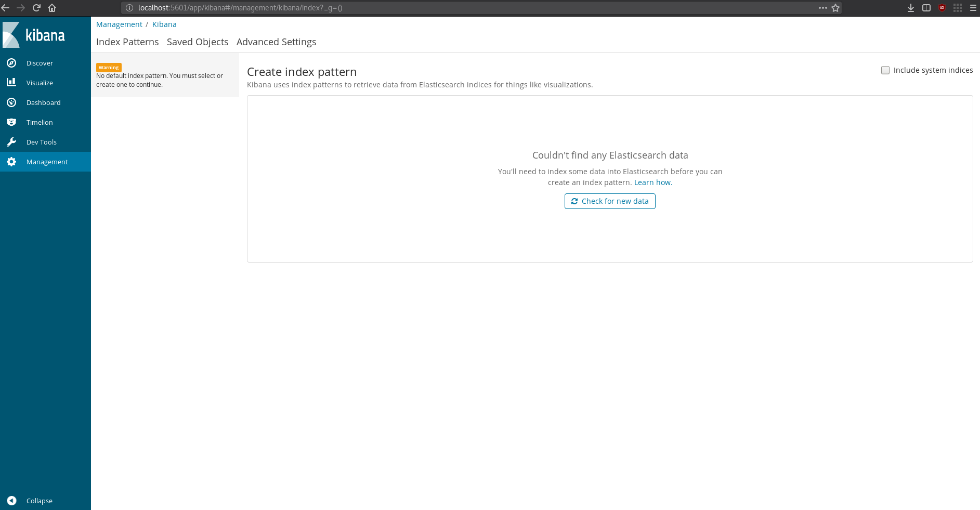Collapse sidebar arrow icon
Screen dimensions: 980x510
click(x=11, y=501)
